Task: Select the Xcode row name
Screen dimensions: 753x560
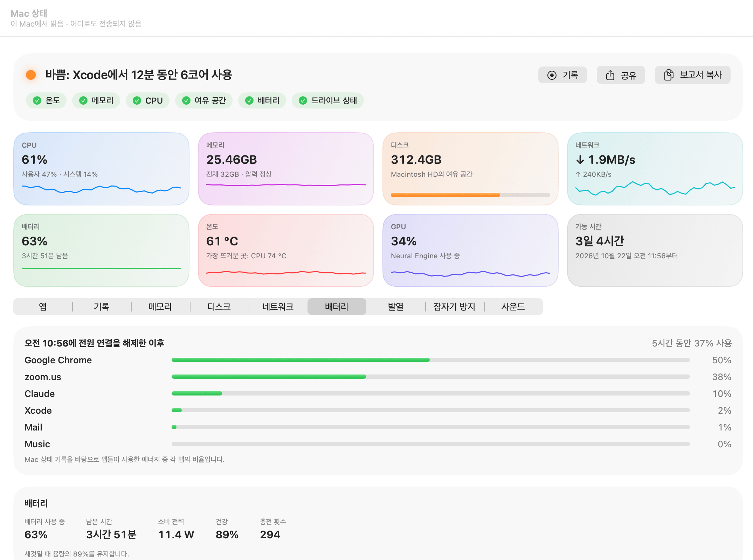Action: [x=38, y=411]
